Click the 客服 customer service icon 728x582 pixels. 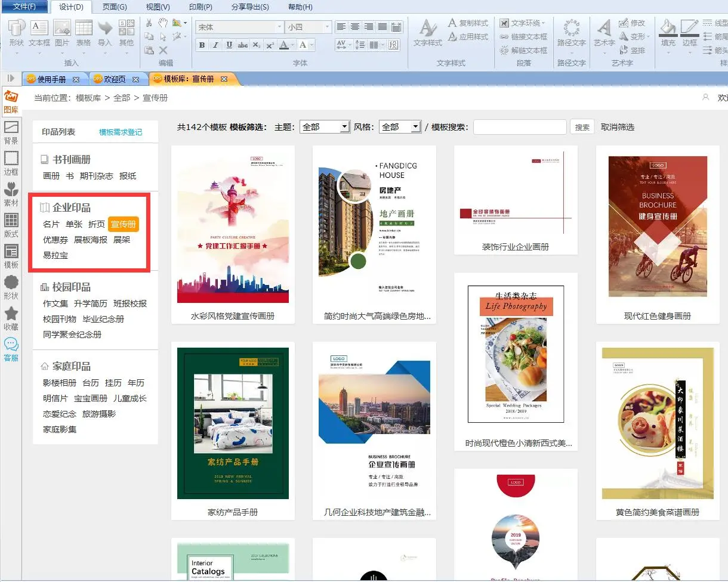[x=11, y=349]
